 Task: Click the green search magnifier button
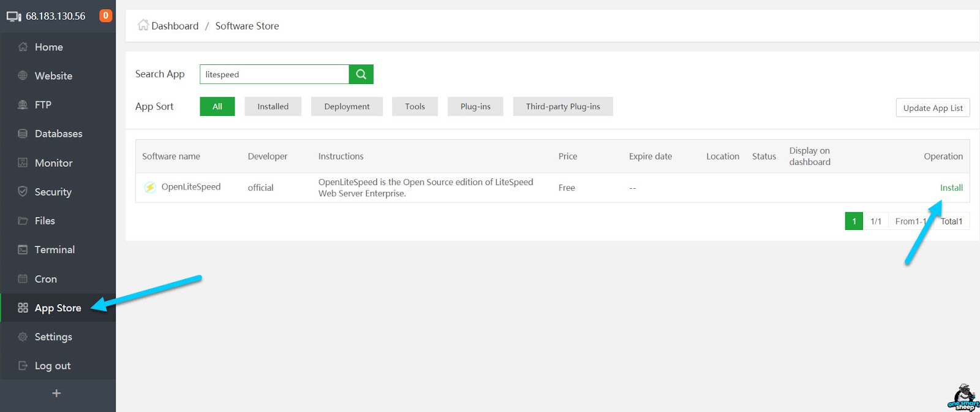[x=361, y=74]
